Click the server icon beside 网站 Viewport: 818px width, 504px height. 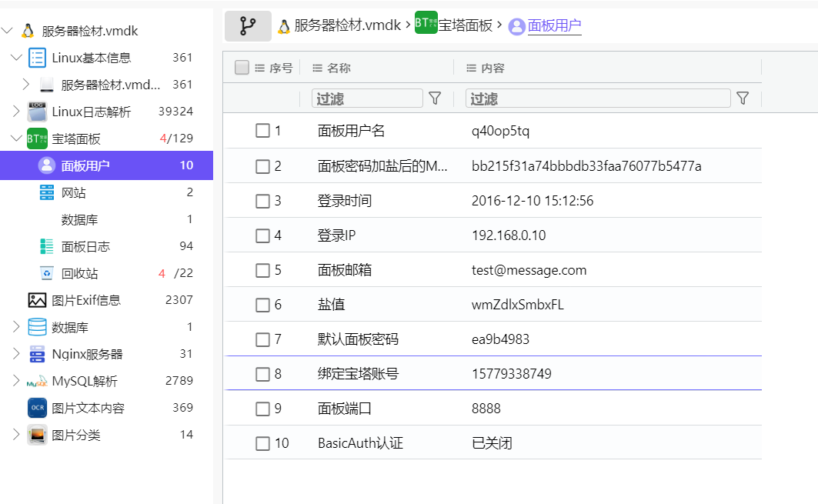[x=46, y=192]
